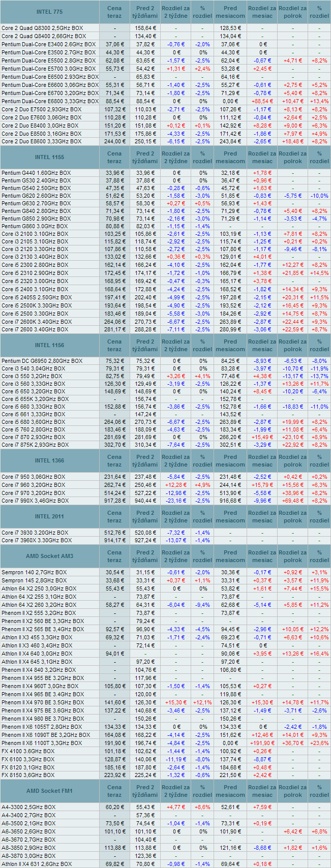Select Pentium G620 2.60GHz BOX
The height and width of the screenshot is (868, 331).
(36, 196)
